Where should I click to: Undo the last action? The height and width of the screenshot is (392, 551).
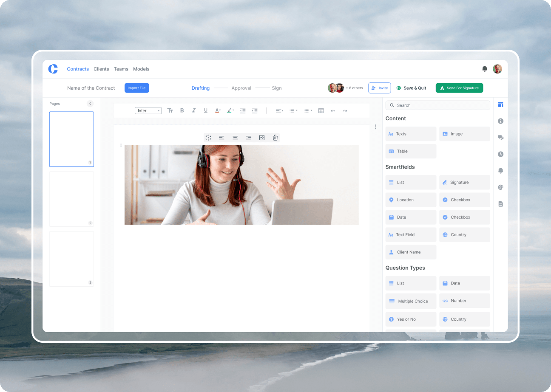(x=333, y=110)
